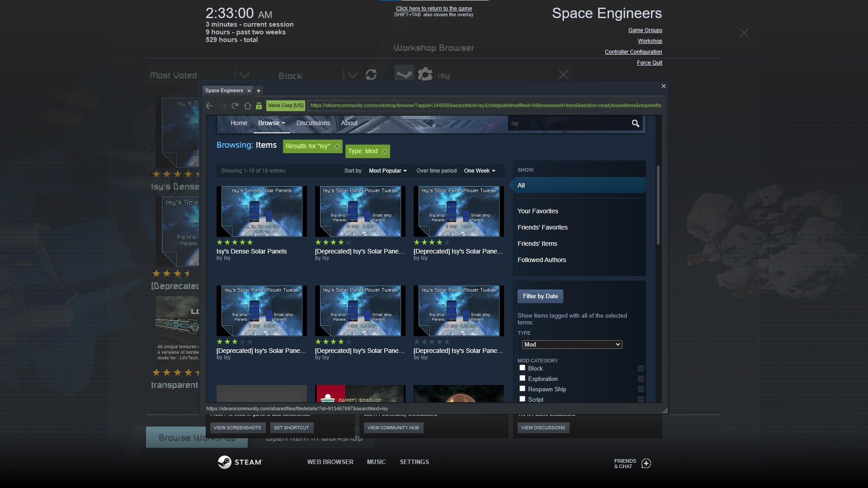This screenshot has height=488, width=868.
Task: Open a new browser tab with plus
Action: tap(259, 91)
